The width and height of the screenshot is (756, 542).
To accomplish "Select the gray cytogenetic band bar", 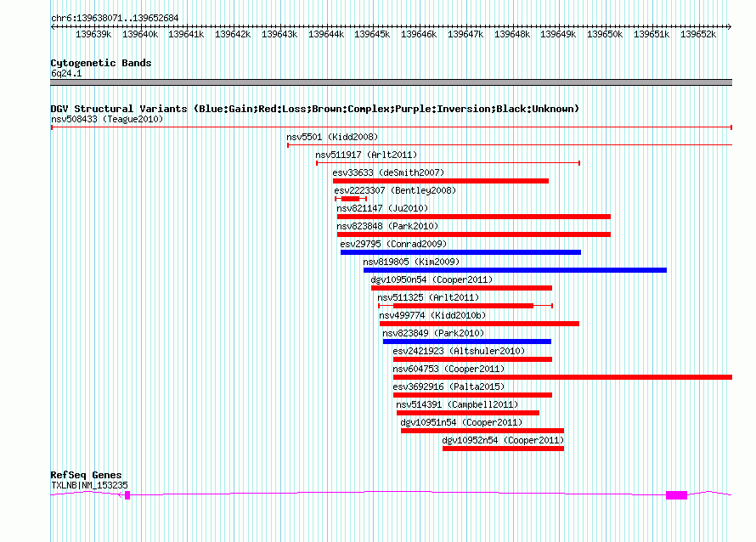I will click(x=391, y=83).
